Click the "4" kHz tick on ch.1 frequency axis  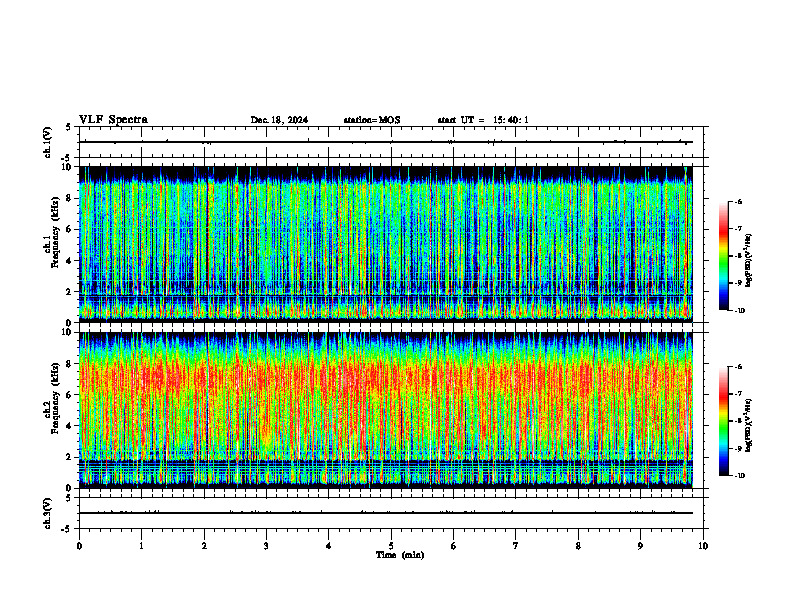click(x=70, y=261)
